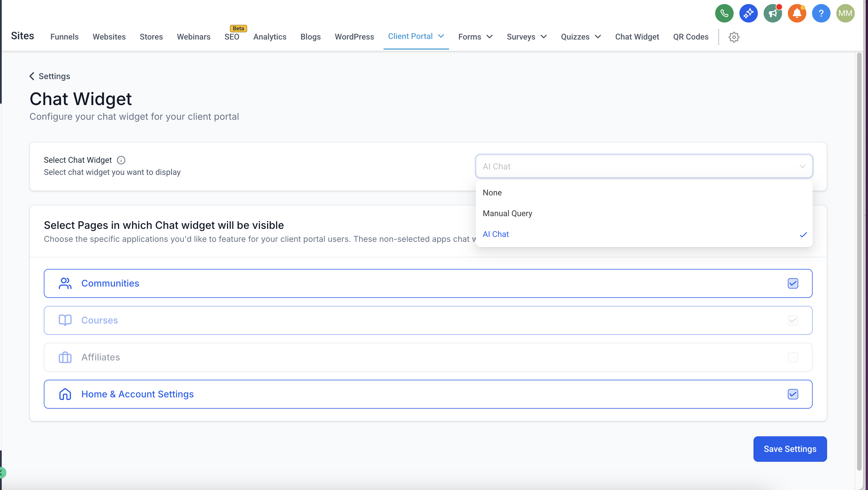
Task: Collapse the AI Chat widget selector
Action: point(802,166)
